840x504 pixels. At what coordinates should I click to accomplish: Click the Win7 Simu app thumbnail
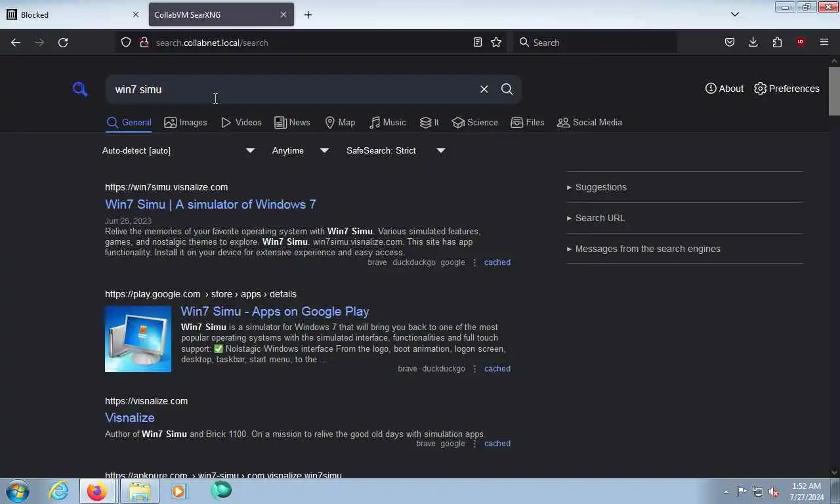[x=138, y=339]
